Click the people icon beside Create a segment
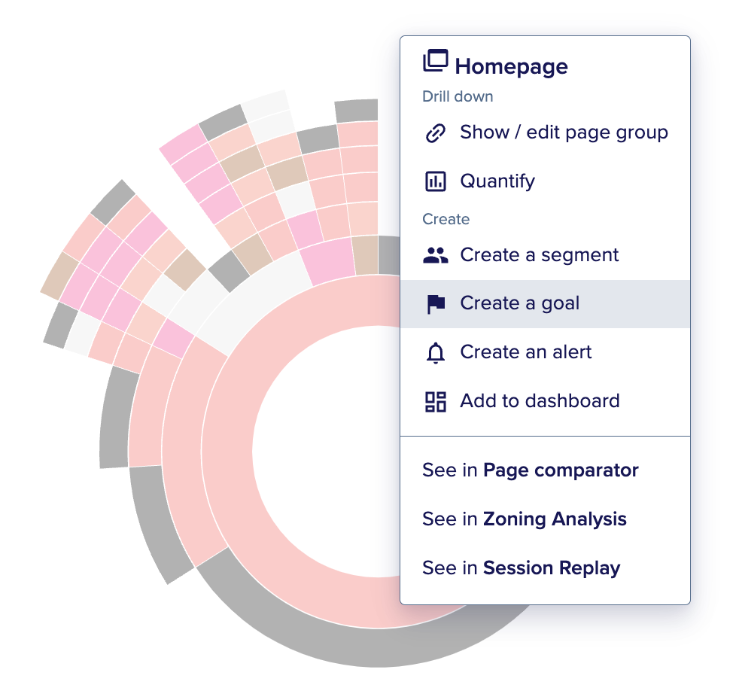 pos(436,255)
